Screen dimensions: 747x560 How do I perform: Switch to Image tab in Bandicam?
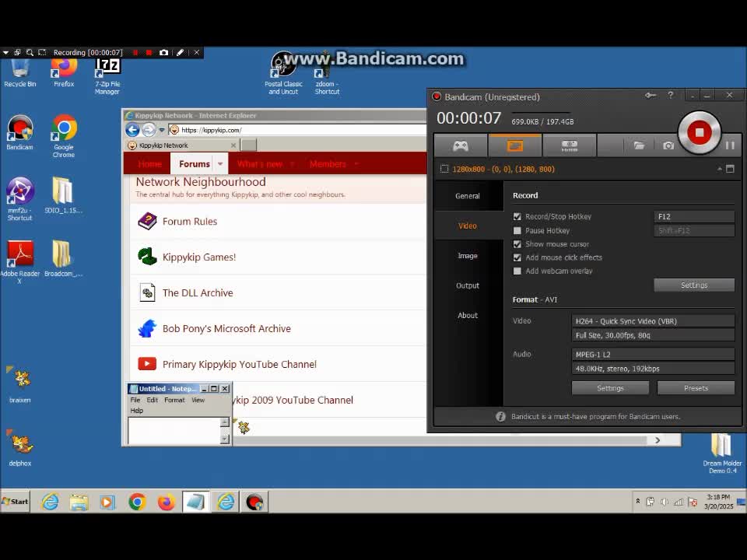(468, 256)
